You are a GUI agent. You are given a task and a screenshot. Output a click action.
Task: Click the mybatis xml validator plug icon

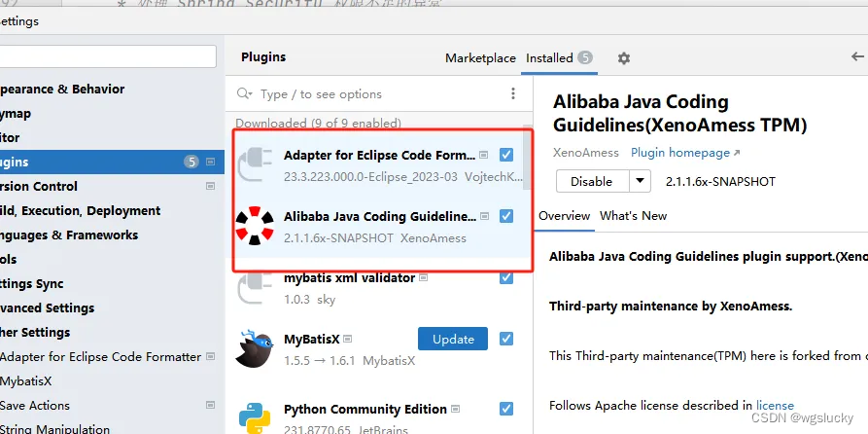coord(254,288)
